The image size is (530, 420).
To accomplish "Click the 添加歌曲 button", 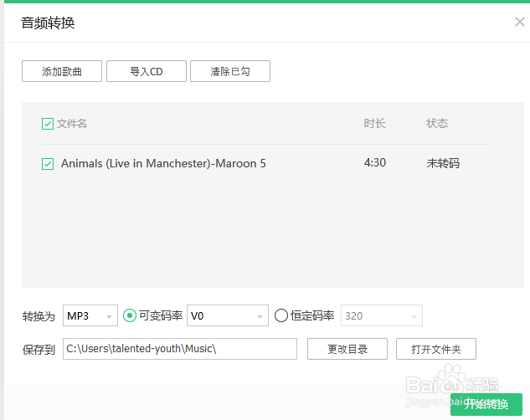I will [62, 71].
